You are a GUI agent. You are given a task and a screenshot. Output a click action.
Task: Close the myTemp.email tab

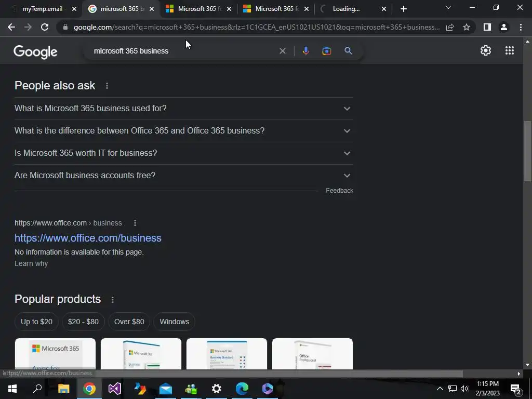74,9
